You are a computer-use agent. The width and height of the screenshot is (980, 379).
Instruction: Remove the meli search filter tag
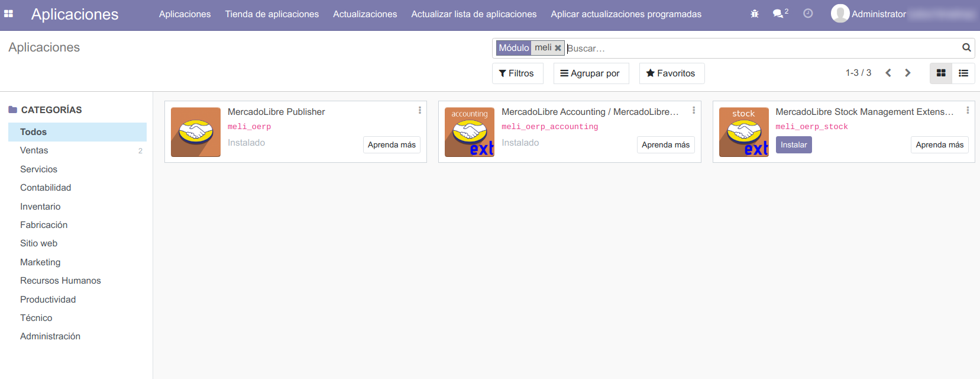(558, 48)
